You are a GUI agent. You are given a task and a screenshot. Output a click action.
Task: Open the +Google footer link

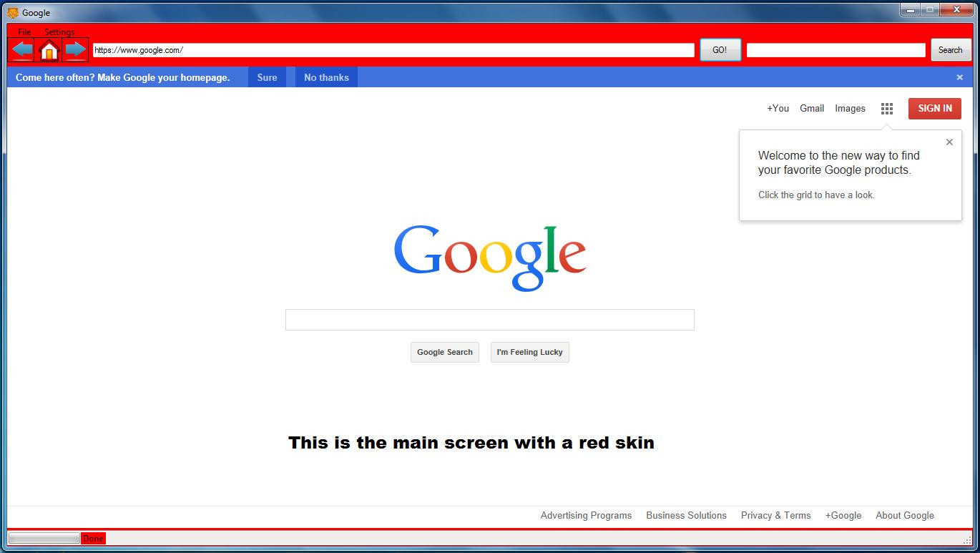[843, 515]
